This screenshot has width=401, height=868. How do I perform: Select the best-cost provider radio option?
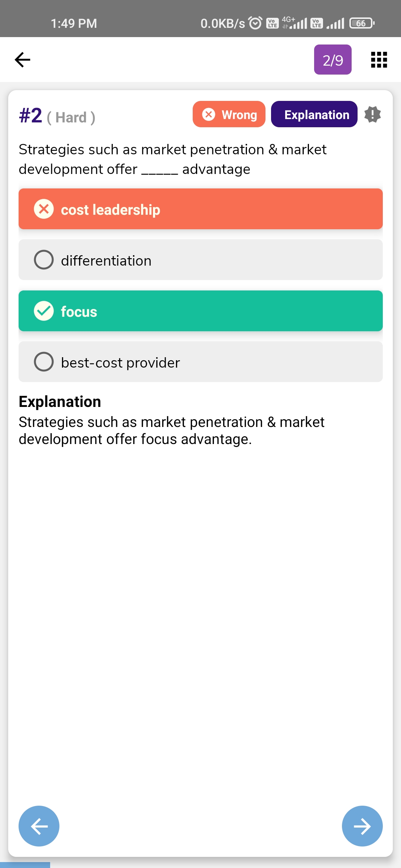coord(44,362)
